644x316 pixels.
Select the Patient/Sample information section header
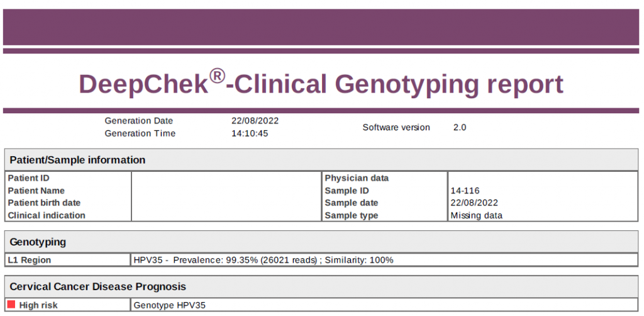[x=78, y=160]
